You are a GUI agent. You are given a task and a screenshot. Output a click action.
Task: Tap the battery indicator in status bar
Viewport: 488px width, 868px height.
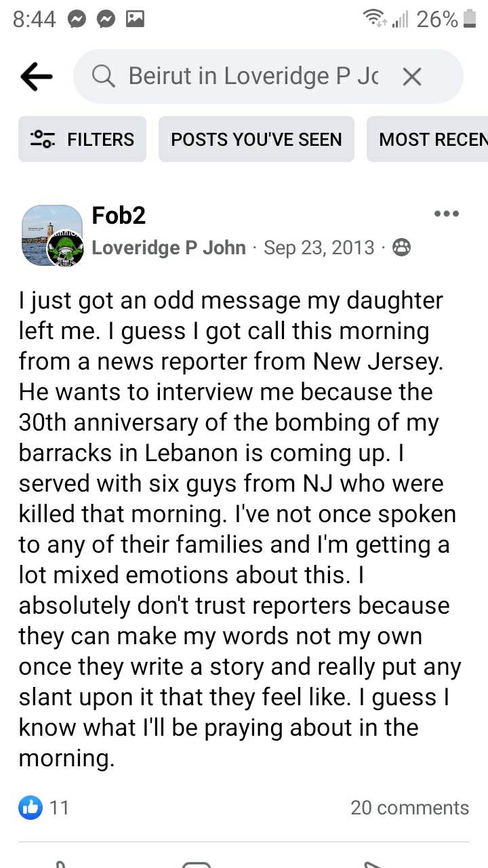pos(469,20)
